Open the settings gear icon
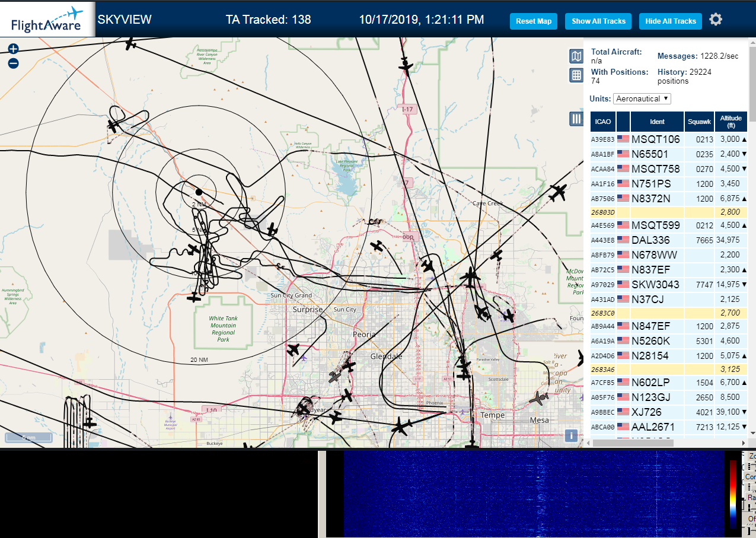 pyautogui.click(x=716, y=20)
